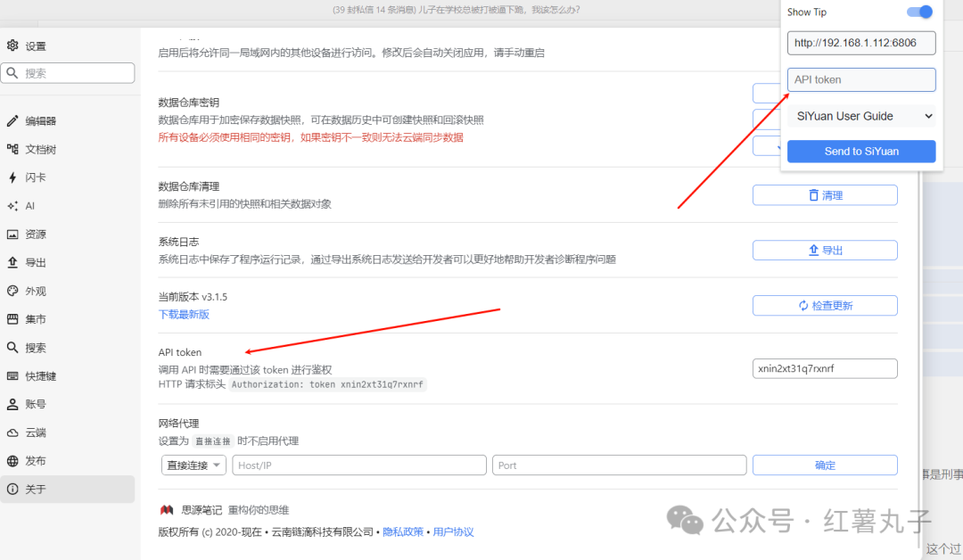Viewport: 963px width, 560px height.
Task: Click the Host/IP proxy field
Action: [359, 465]
